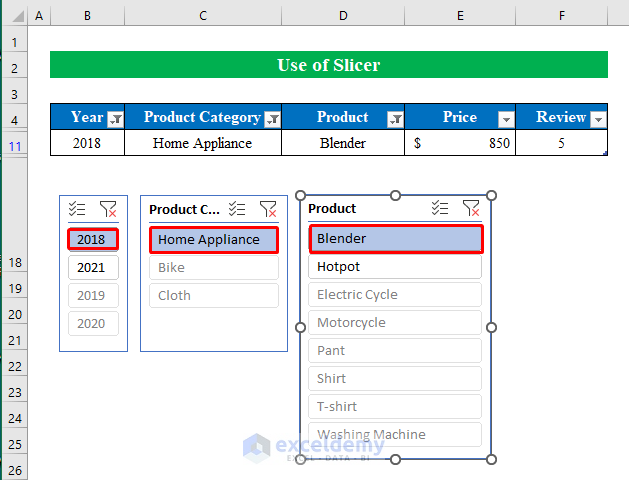Toggle multi-select in the Product slicer

(x=440, y=208)
